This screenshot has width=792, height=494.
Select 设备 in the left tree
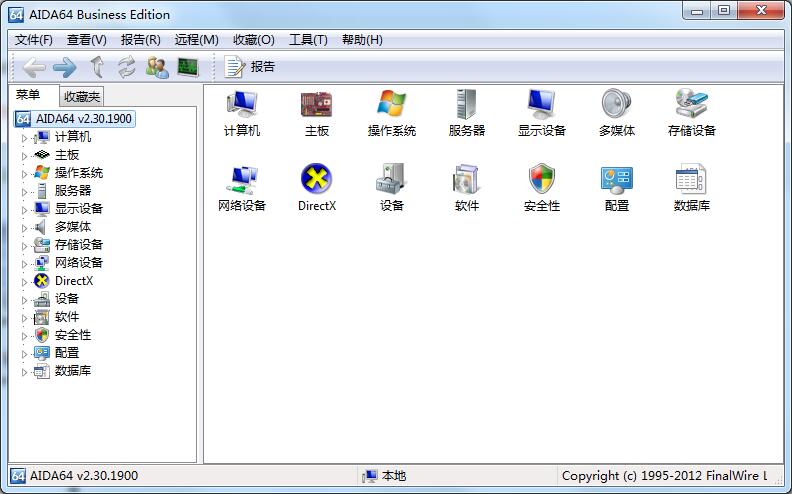[67, 299]
